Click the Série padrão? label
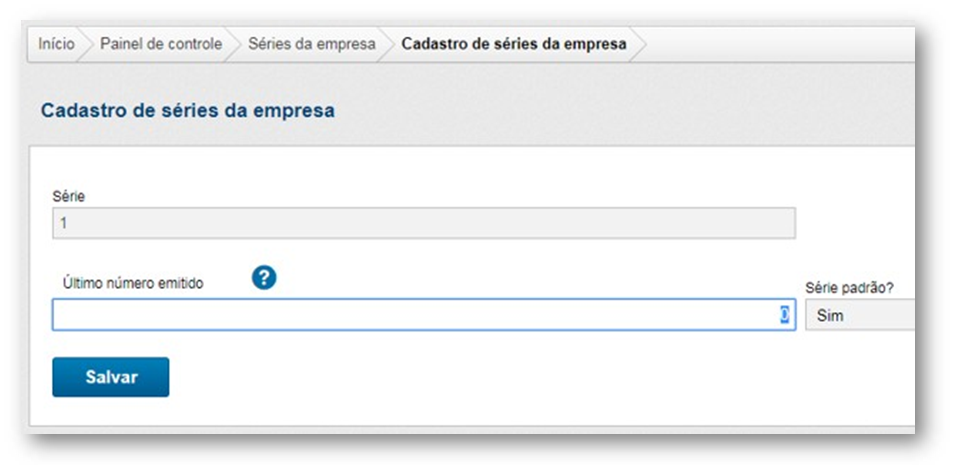This screenshot has width=954, height=465. 849,288
